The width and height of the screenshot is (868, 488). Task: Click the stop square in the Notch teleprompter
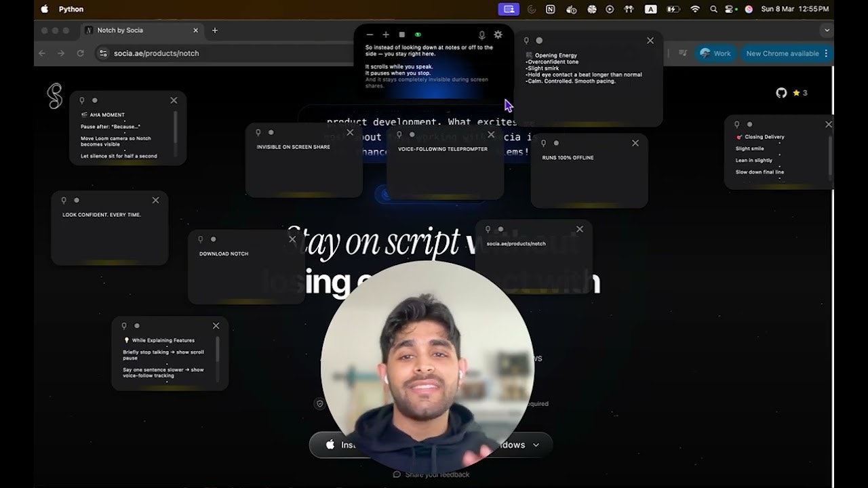point(401,35)
